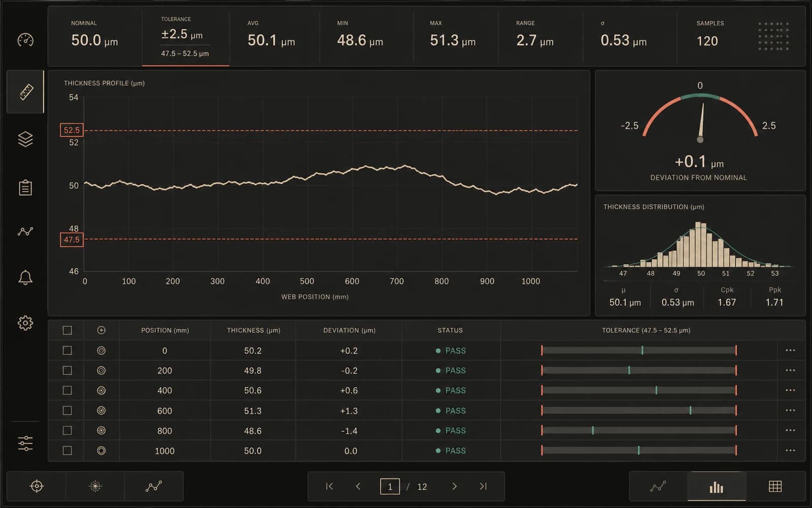Open more options for position 0 row
This screenshot has height=508, width=812.
tap(790, 351)
